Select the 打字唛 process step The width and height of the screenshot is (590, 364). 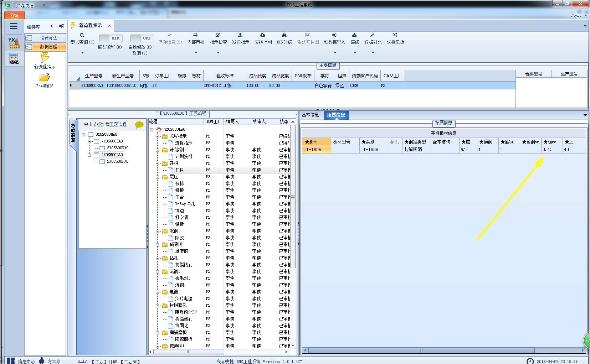(x=181, y=218)
